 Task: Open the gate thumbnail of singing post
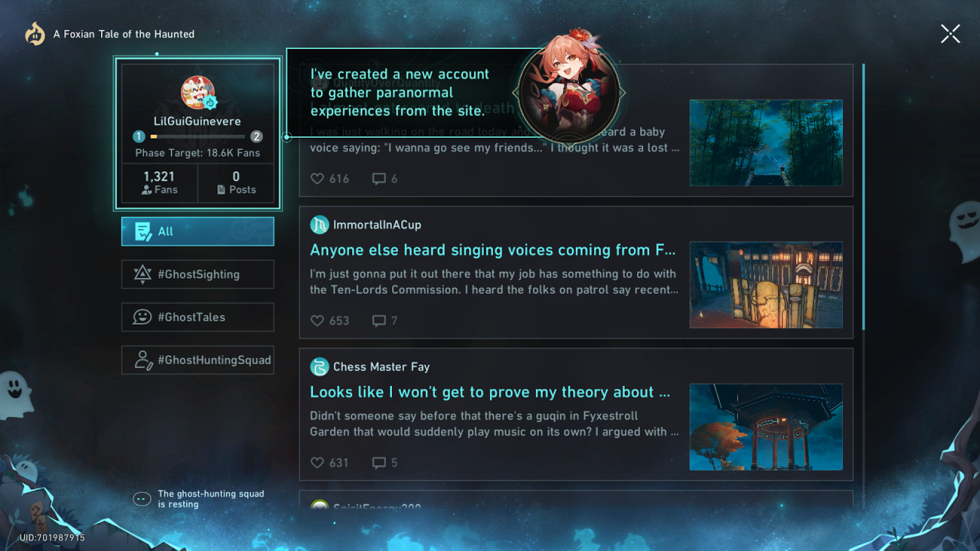click(x=766, y=285)
